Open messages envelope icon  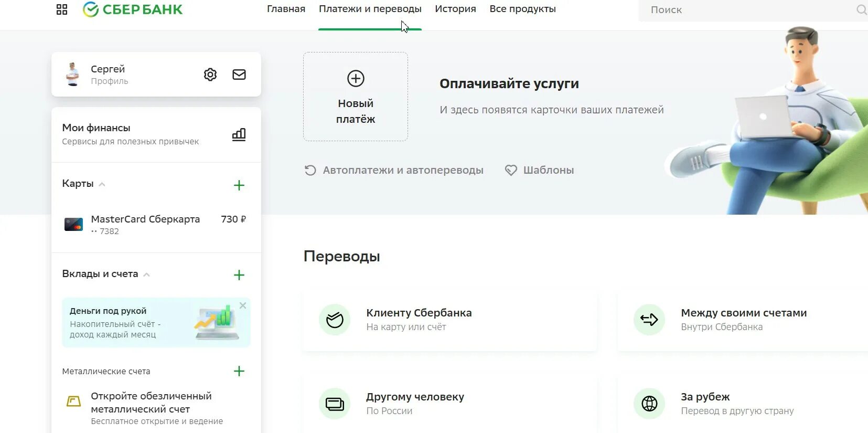click(x=239, y=75)
